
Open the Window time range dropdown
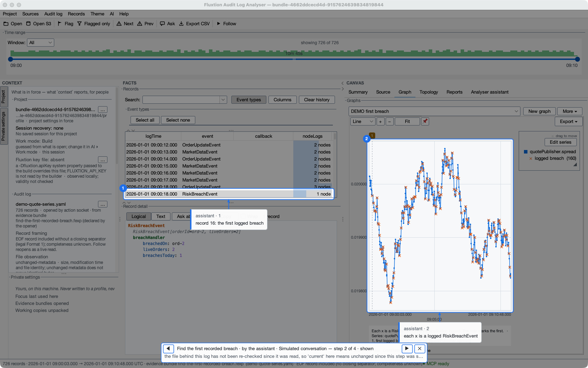pos(41,42)
